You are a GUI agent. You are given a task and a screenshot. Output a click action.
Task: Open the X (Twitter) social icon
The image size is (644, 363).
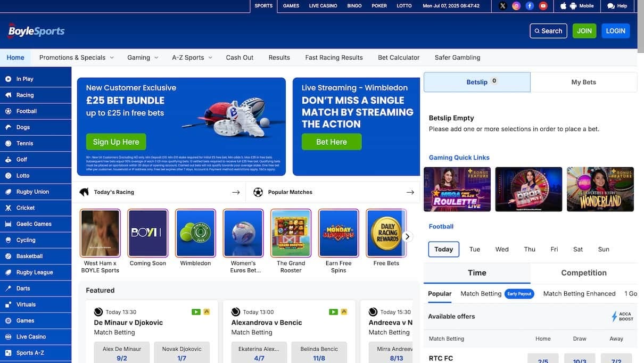click(x=503, y=6)
